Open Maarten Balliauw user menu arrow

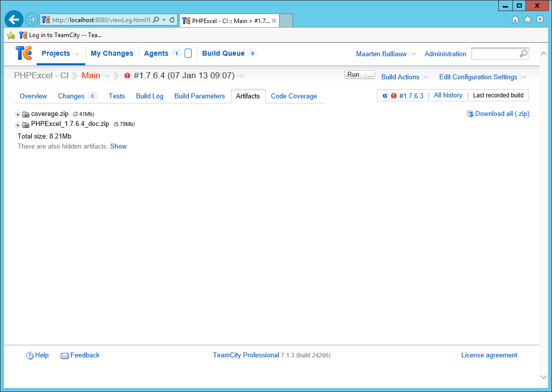pyautogui.click(x=413, y=54)
